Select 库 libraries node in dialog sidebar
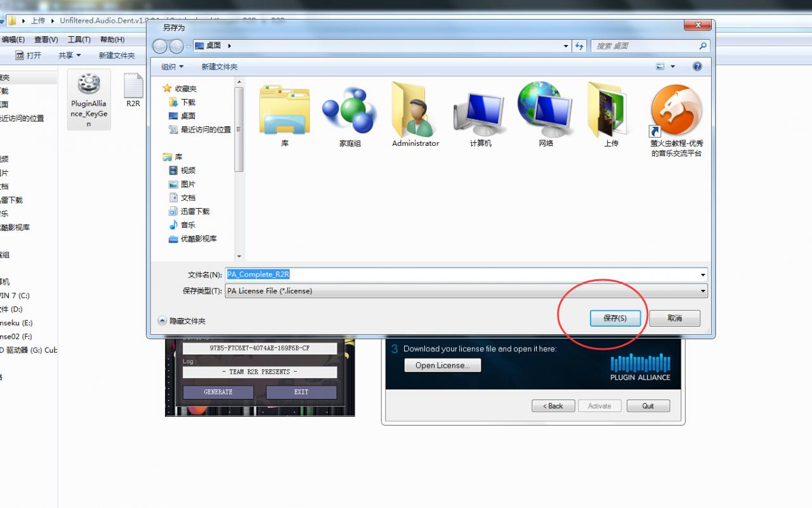 [173, 157]
